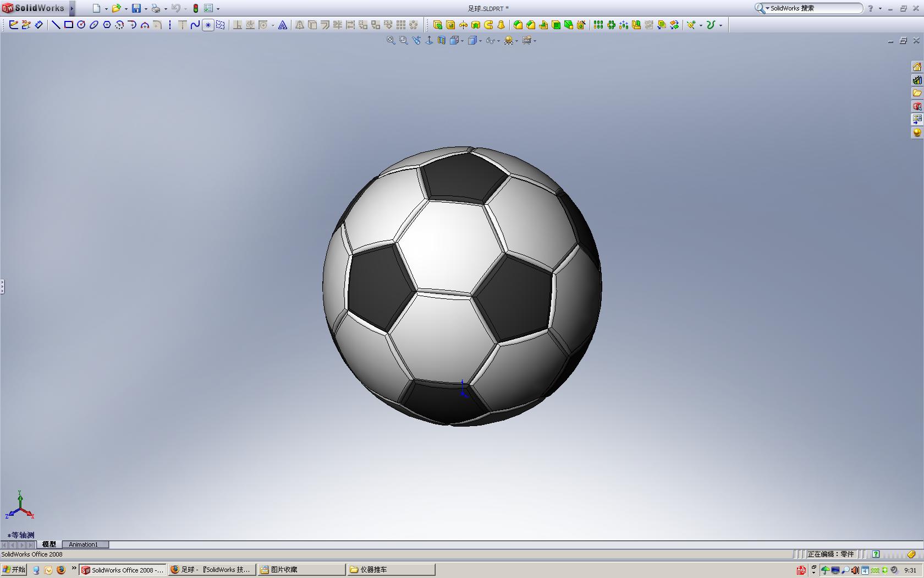
Task: Click the status bar help question icon
Action: tap(876, 554)
